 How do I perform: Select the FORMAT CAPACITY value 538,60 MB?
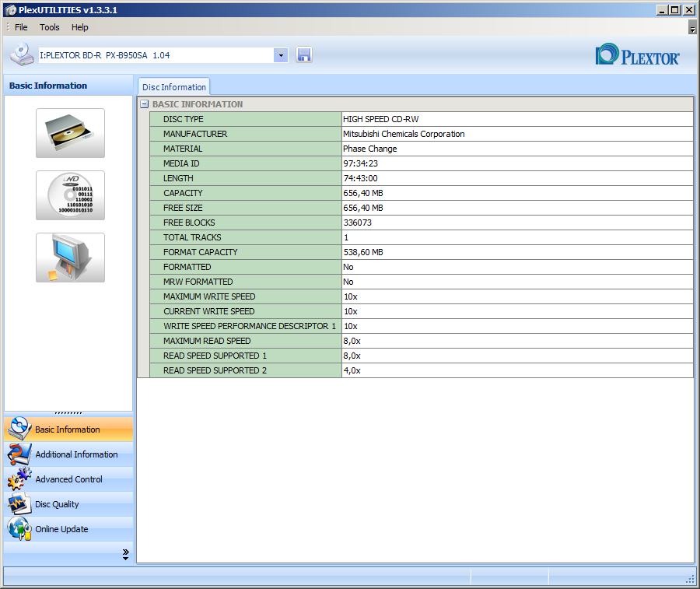(363, 252)
